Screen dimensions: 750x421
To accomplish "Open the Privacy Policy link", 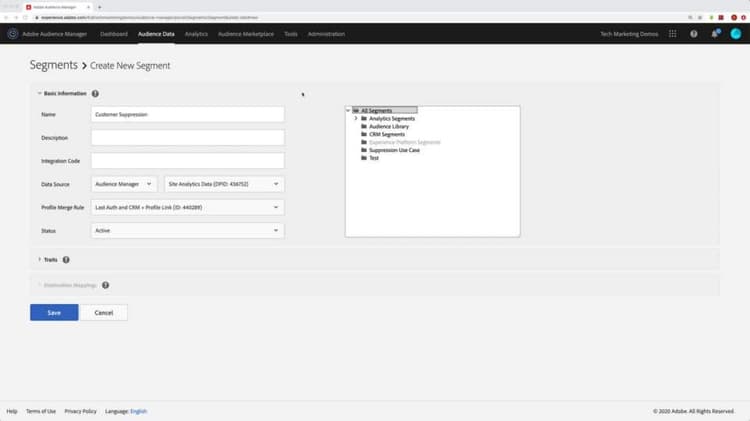I will pos(80,411).
